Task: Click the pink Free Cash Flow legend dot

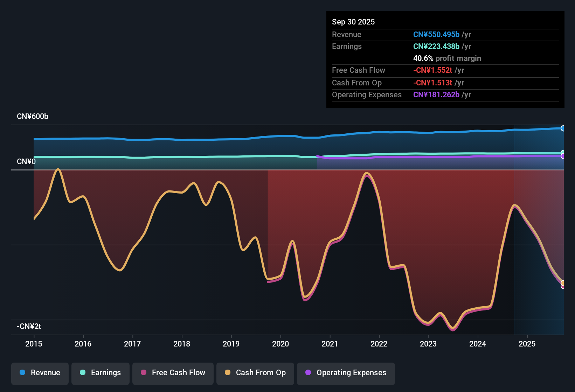Action: [x=144, y=373]
